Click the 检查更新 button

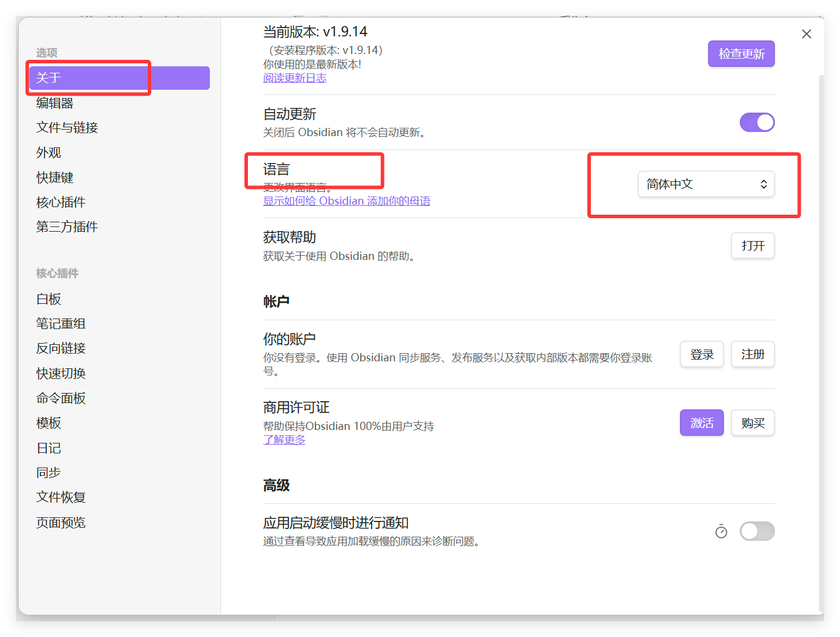pos(741,54)
